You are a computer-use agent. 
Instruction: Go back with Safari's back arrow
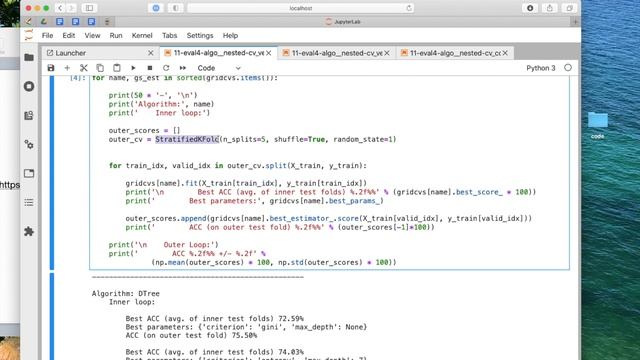60,8
